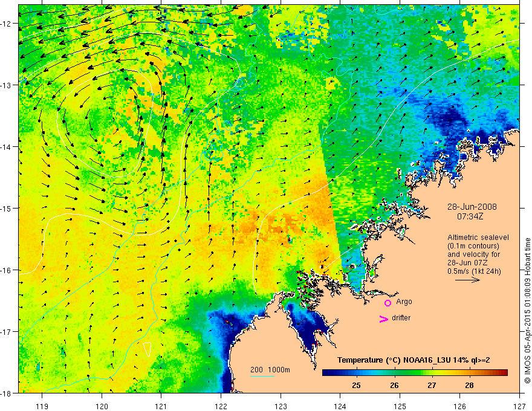
Task: Click the longitude axis label 125
Action: (400, 406)
